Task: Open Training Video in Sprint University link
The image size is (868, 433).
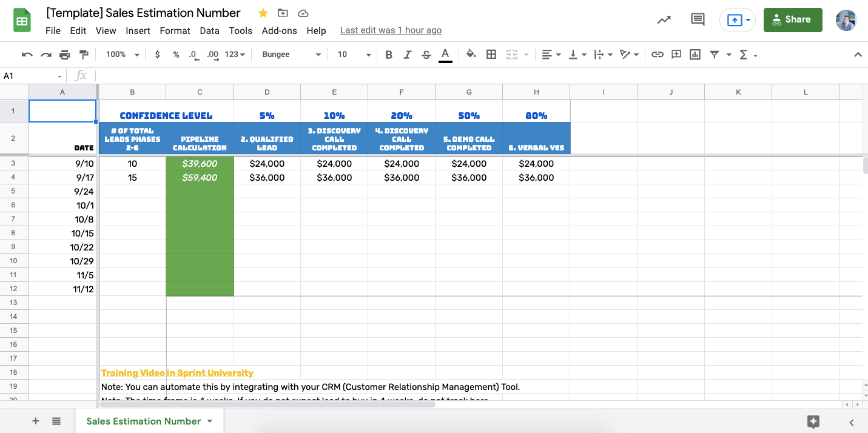Action: click(x=177, y=373)
